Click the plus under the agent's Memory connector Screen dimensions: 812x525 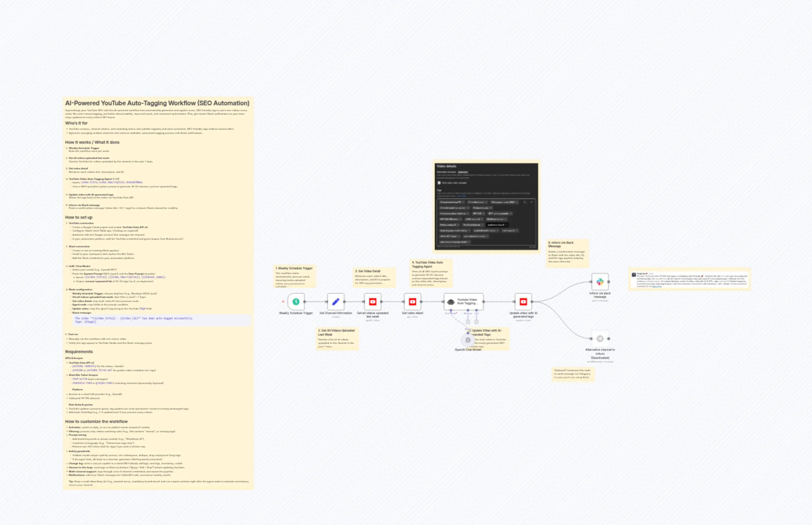[x=468, y=322]
